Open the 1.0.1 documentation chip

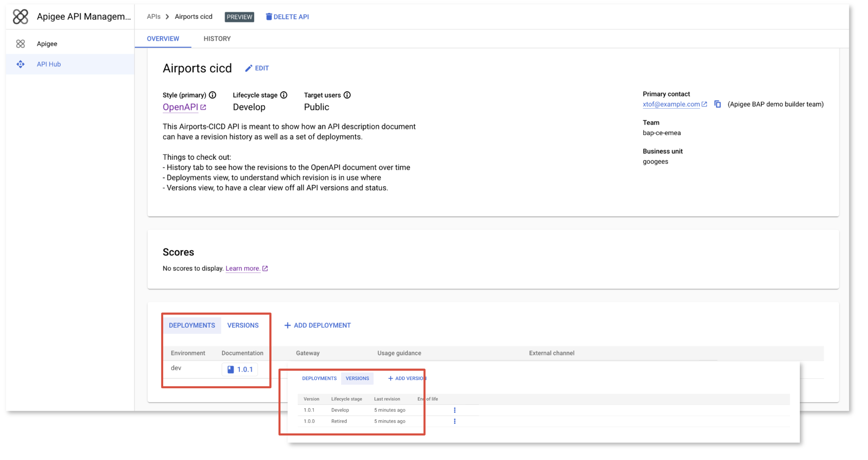click(x=239, y=369)
